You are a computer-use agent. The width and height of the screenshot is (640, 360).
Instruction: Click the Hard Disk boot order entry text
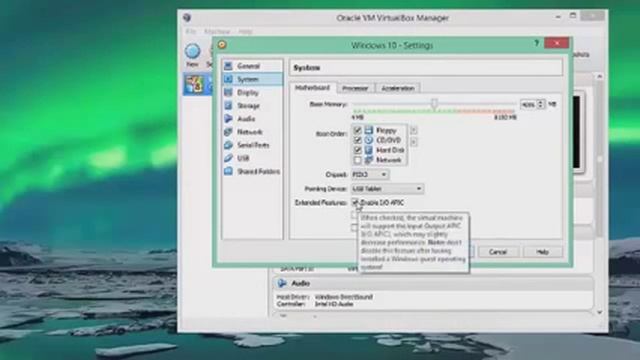390,150
